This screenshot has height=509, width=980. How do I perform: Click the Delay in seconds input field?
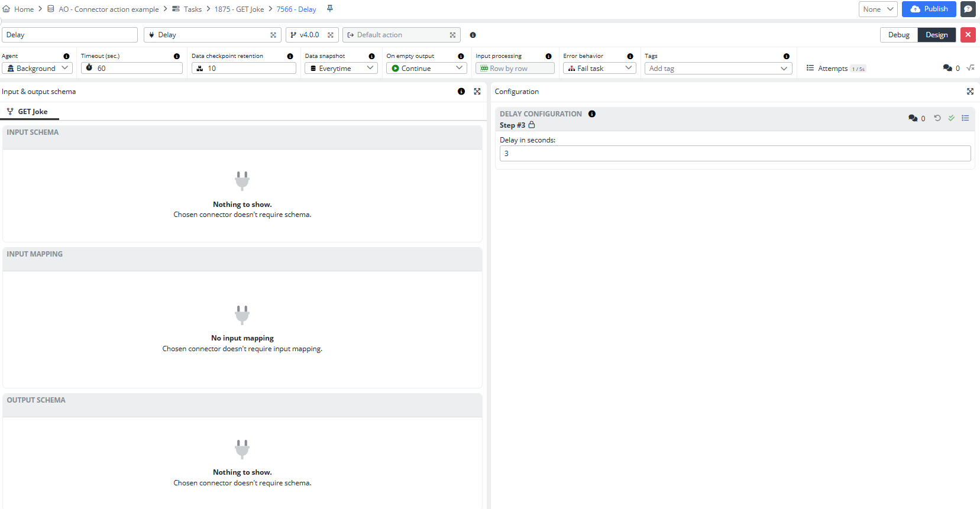[x=735, y=154]
